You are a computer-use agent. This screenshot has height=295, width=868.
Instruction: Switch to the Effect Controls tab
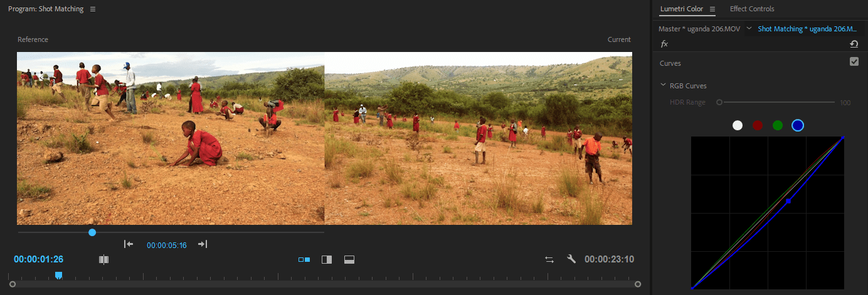tap(752, 9)
